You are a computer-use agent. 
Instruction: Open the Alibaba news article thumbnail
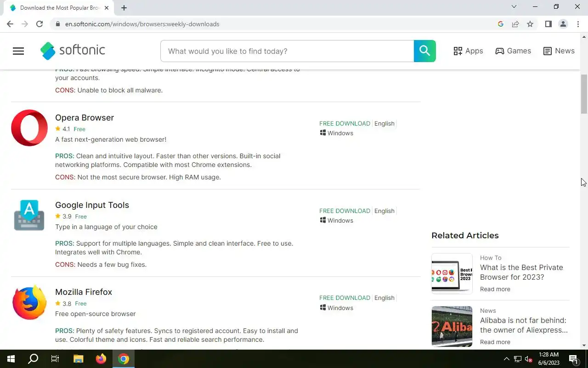tap(452, 326)
